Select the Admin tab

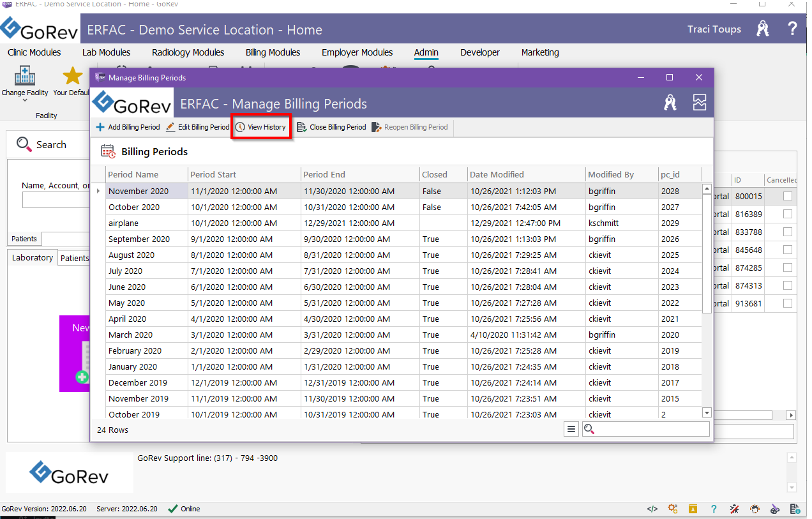(426, 52)
